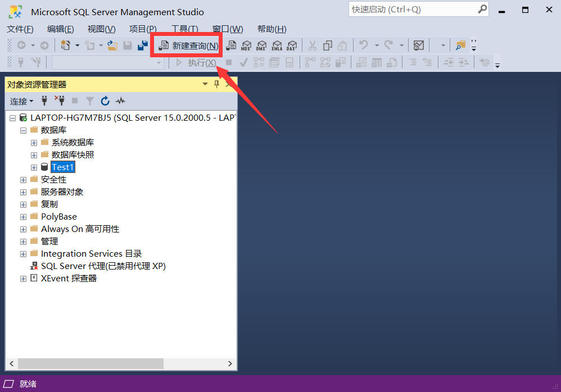Select SQL Server 代理 tree item
Viewport: 561px width, 392px height.
click(x=103, y=266)
